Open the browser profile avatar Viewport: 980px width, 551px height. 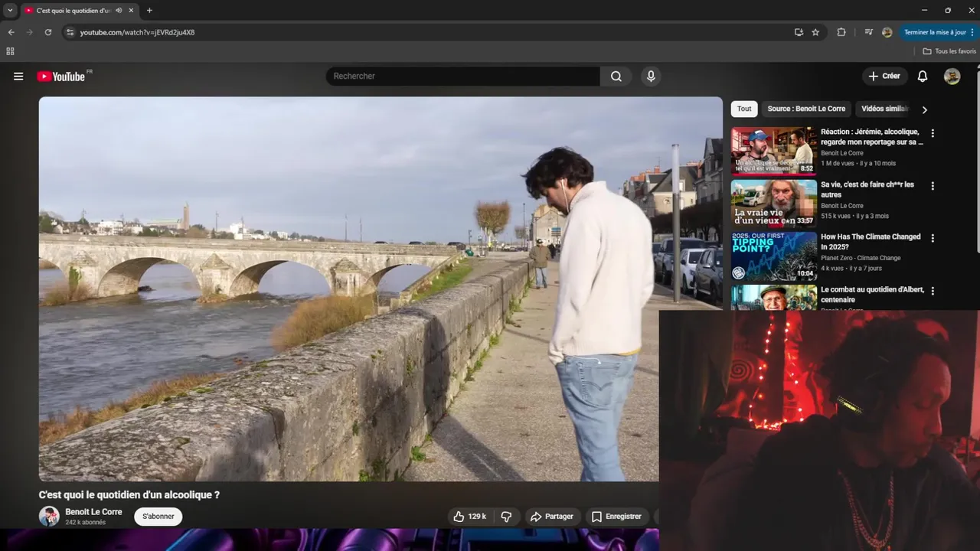click(x=887, y=32)
